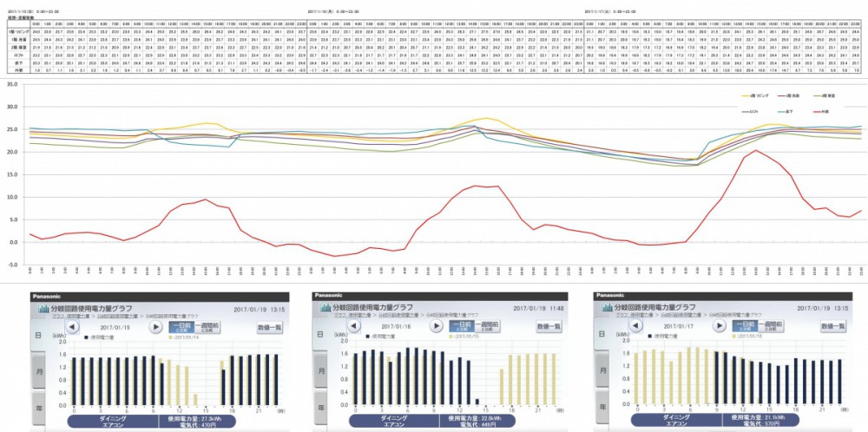Screen dimensions: 868x432
Task: Open 数値一覧 in the 2017/01/16 panel
Action: 549,327
